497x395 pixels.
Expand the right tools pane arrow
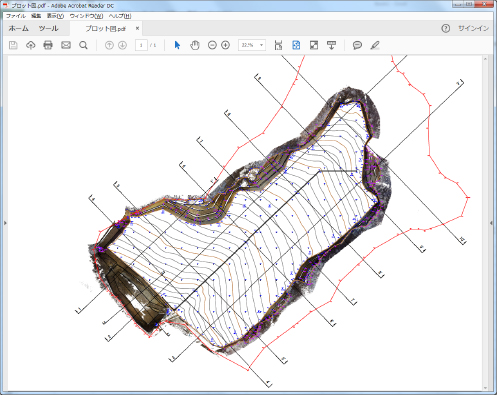491,223
